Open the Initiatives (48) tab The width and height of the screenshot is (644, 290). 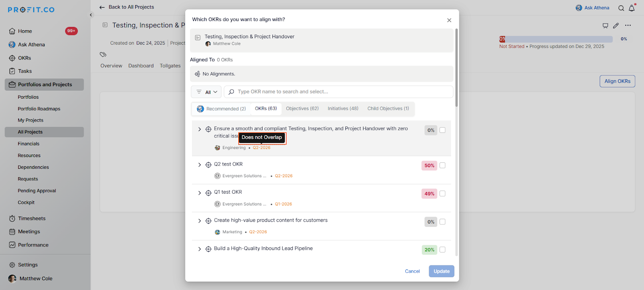[x=343, y=109]
